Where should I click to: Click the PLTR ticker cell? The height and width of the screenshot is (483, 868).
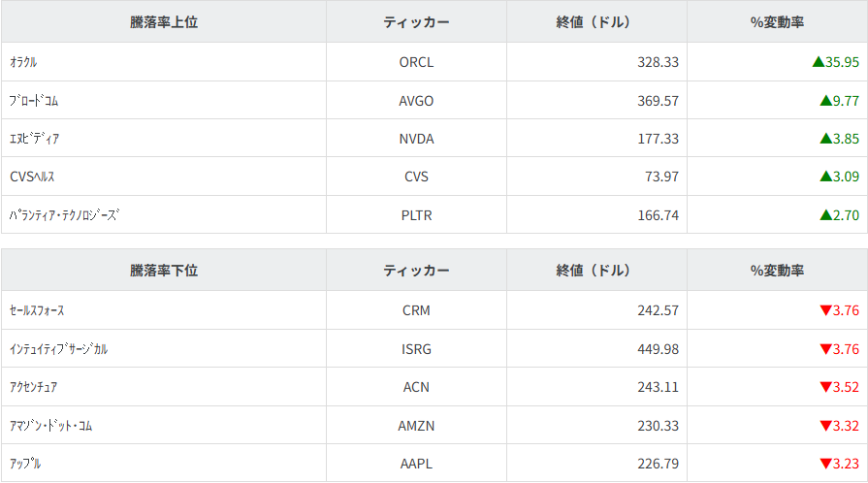click(416, 215)
